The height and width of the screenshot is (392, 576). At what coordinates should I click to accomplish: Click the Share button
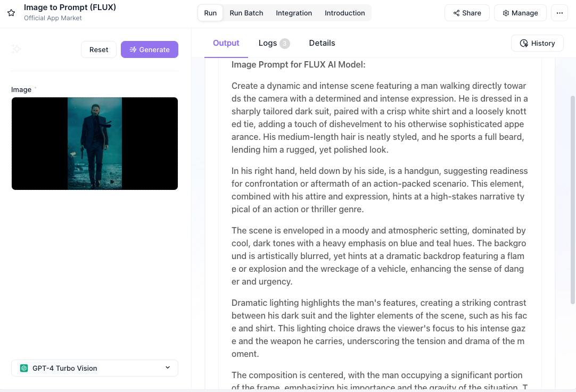click(467, 13)
